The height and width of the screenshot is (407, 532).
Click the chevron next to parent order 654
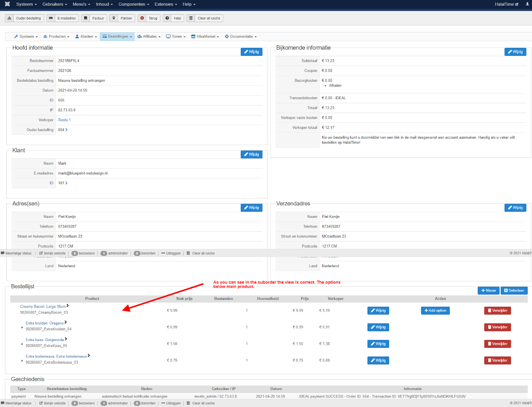(x=66, y=130)
